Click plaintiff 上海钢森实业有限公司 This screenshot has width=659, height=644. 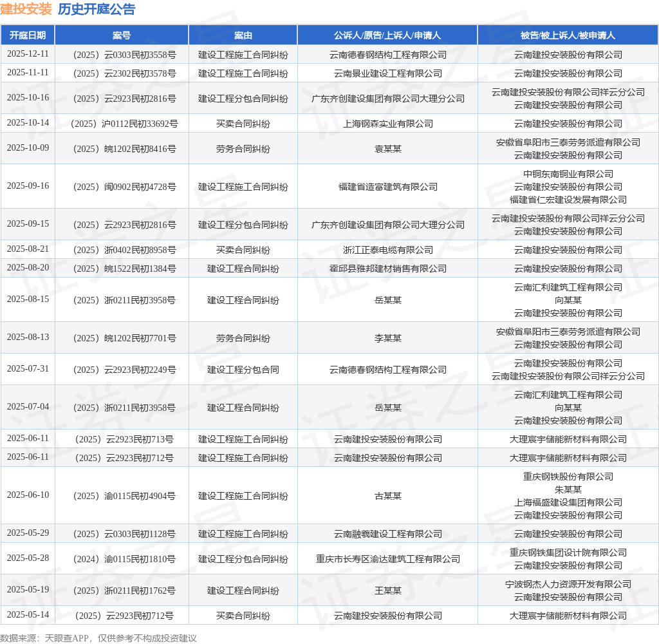click(x=388, y=124)
